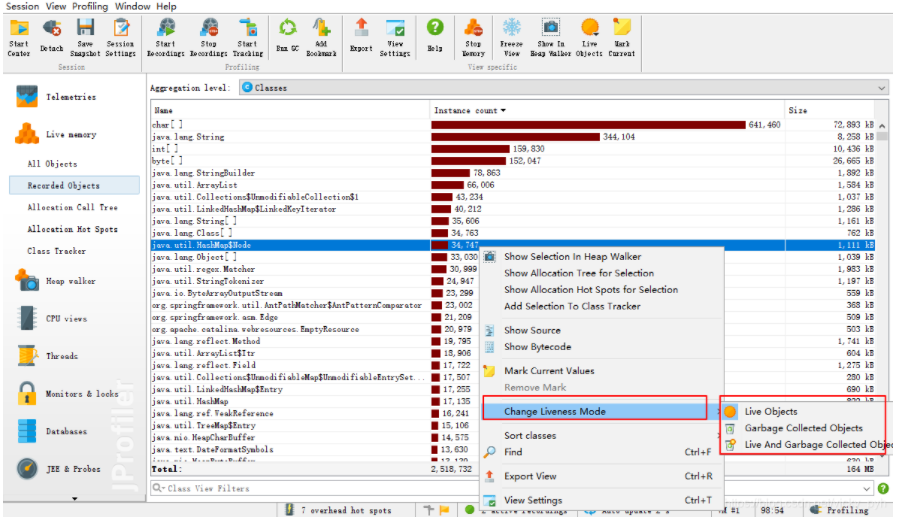Choose Sort classes in context menu
This screenshot has height=529, width=897.
click(603, 436)
